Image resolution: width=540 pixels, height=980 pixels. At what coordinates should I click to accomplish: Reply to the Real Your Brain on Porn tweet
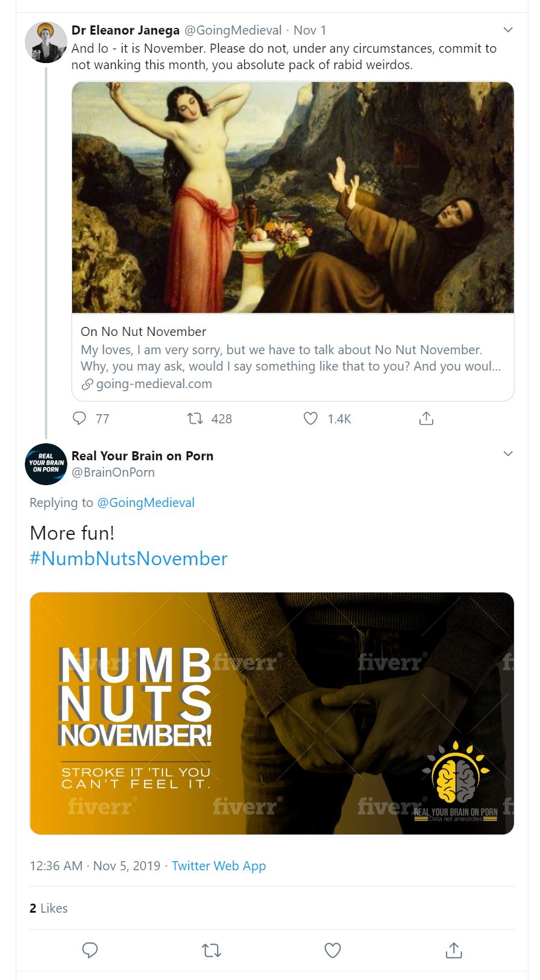coord(90,950)
